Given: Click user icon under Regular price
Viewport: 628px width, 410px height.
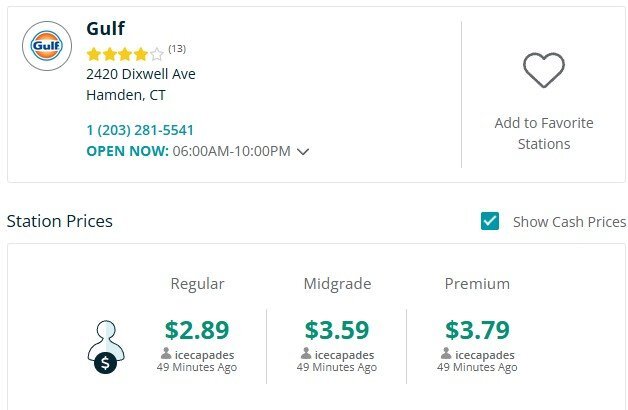Looking at the screenshot, I should tap(166, 355).
